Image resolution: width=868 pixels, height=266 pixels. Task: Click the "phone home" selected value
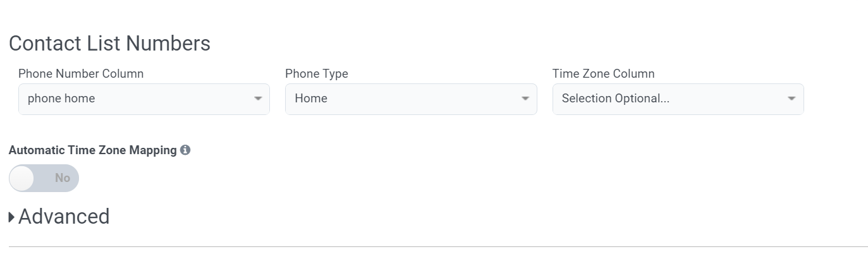coord(61,99)
